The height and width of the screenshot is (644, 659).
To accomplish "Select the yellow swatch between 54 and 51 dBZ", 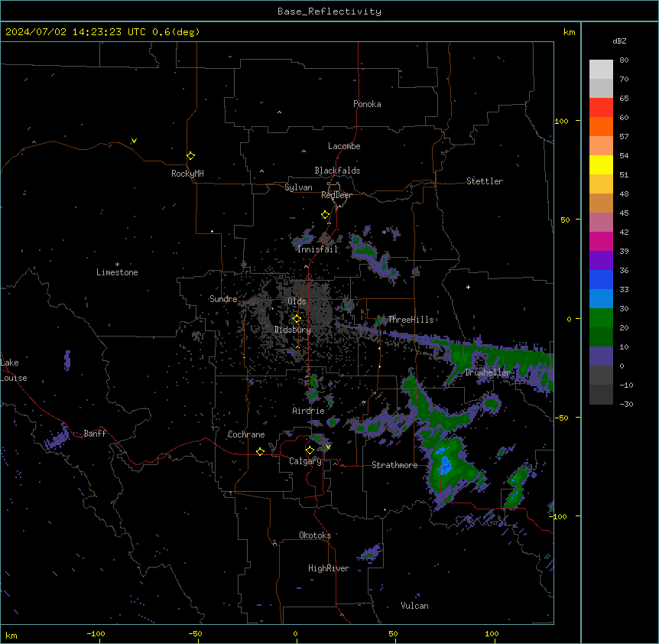I will click(601, 164).
